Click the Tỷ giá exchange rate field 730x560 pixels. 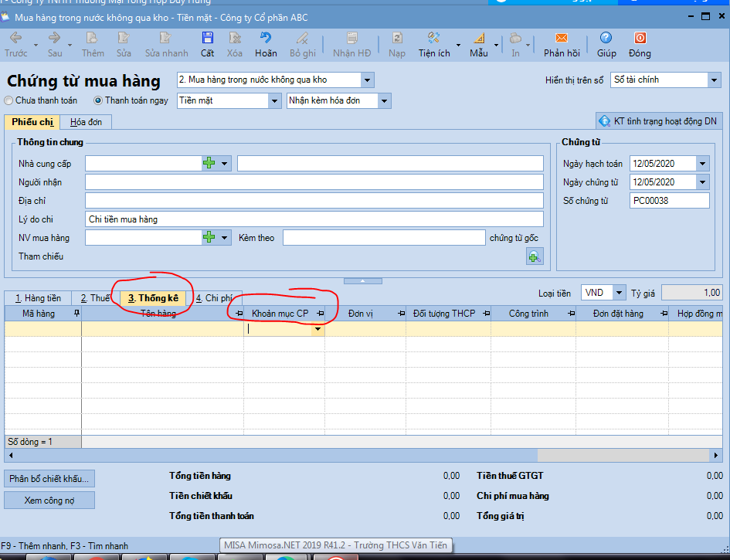pos(692,293)
